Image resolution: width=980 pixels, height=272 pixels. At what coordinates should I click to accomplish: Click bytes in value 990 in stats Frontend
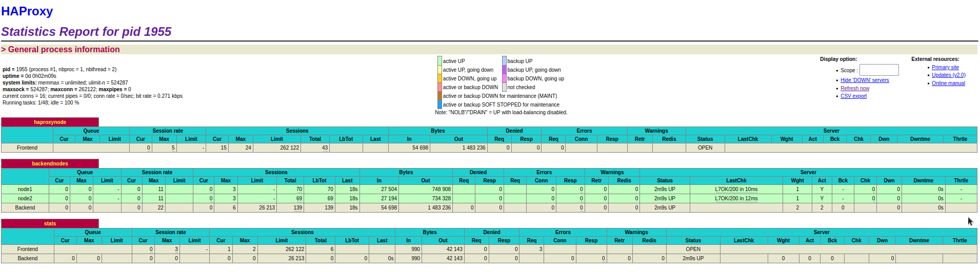click(x=415, y=249)
